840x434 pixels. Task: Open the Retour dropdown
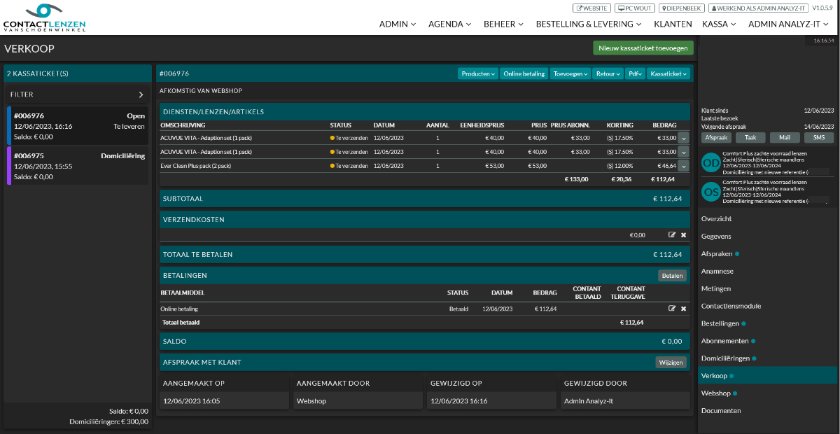[607, 74]
